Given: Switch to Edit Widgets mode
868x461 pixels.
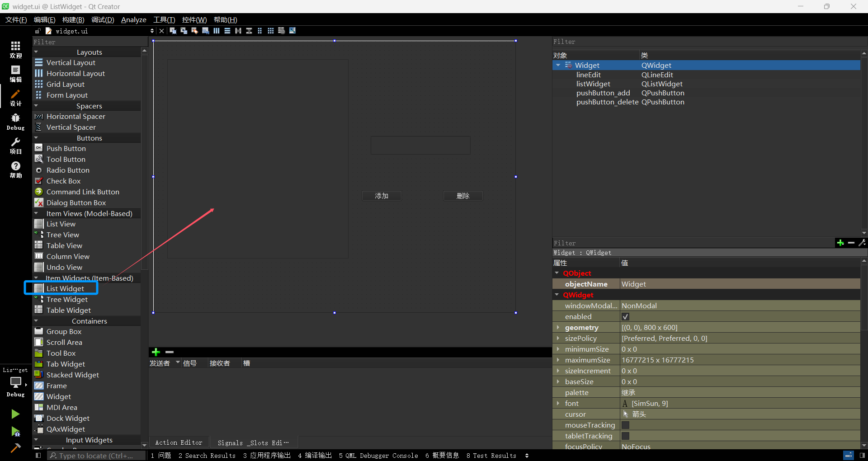Looking at the screenshot, I should (x=173, y=31).
